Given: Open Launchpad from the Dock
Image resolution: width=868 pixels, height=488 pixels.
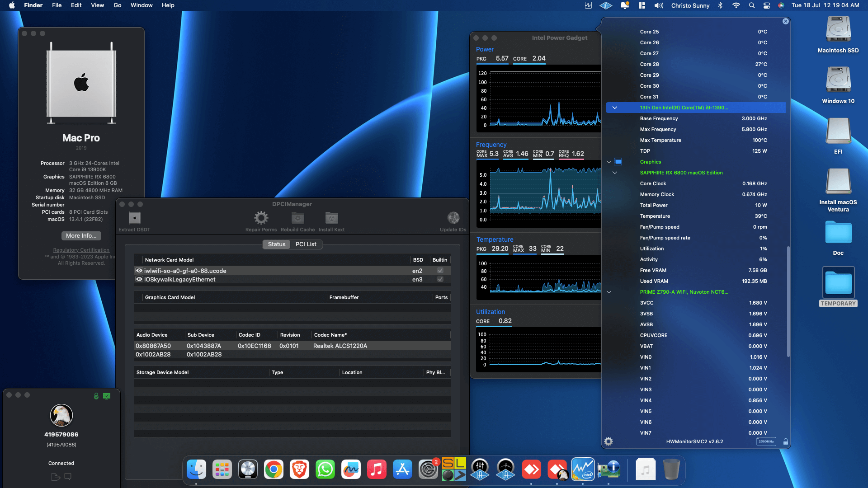Looking at the screenshot, I should click(222, 470).
